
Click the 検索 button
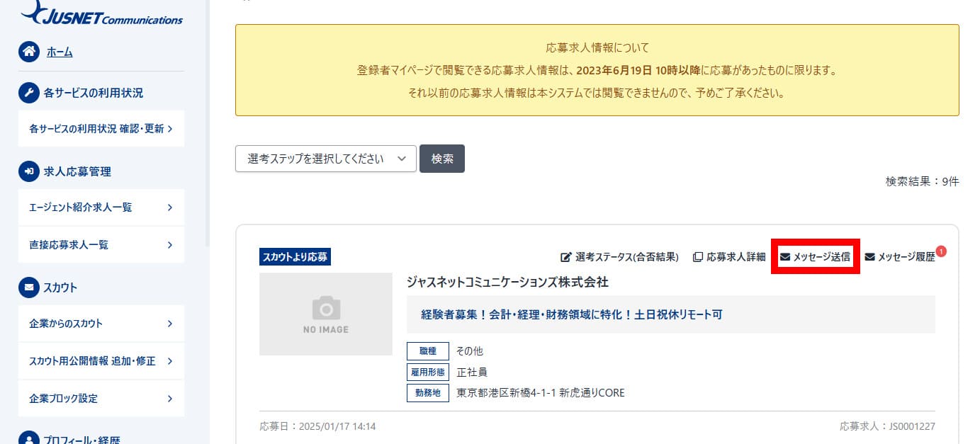coord(442,159)
